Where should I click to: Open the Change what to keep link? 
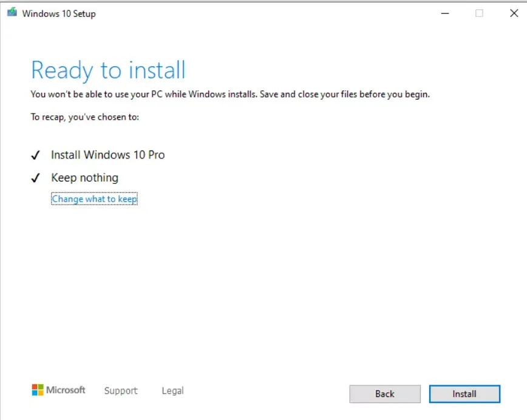click(x=95, y=199)
